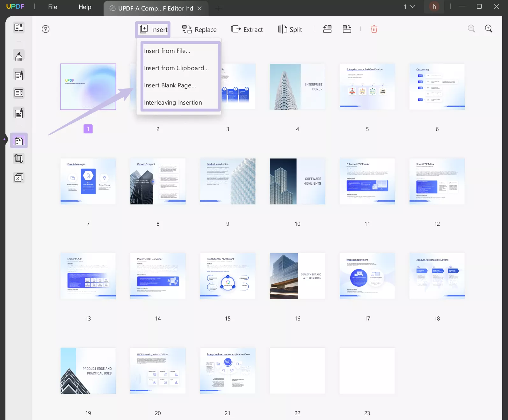Open the Reader mode icon in sidebar
Image resolution: width=508 pixels, height=420 pixels.
click(19, 27)
